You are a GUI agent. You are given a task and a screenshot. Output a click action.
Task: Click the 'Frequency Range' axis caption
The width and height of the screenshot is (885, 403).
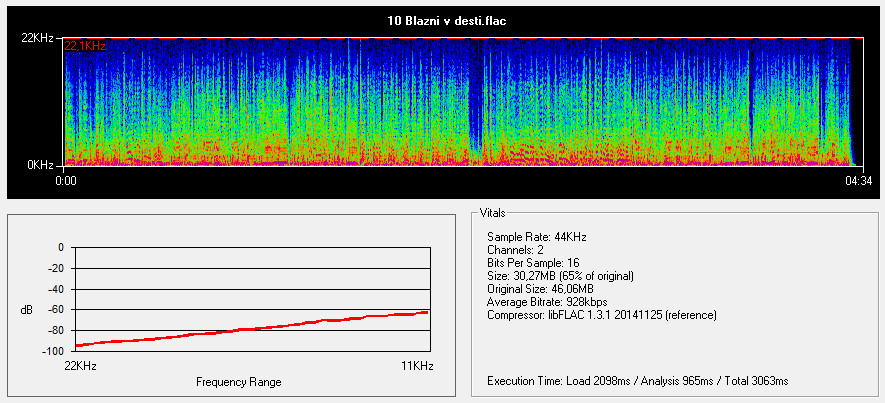(x=238, y=382)
